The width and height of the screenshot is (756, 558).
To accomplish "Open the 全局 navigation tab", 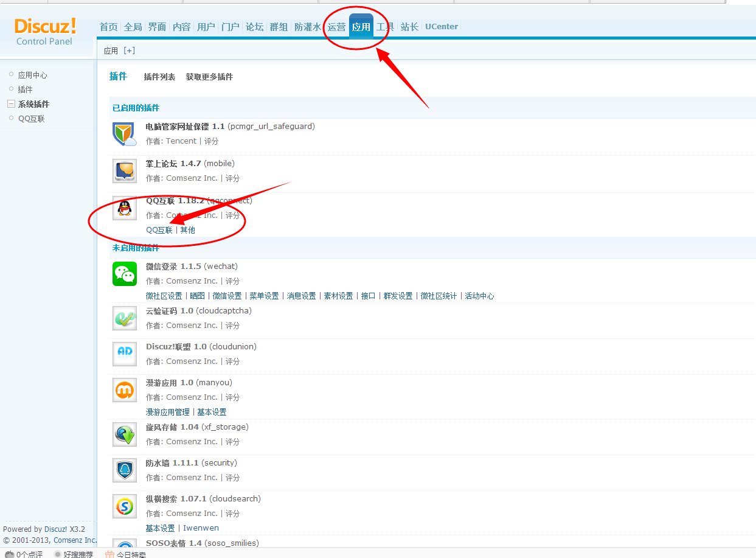I will click(133, 27).
